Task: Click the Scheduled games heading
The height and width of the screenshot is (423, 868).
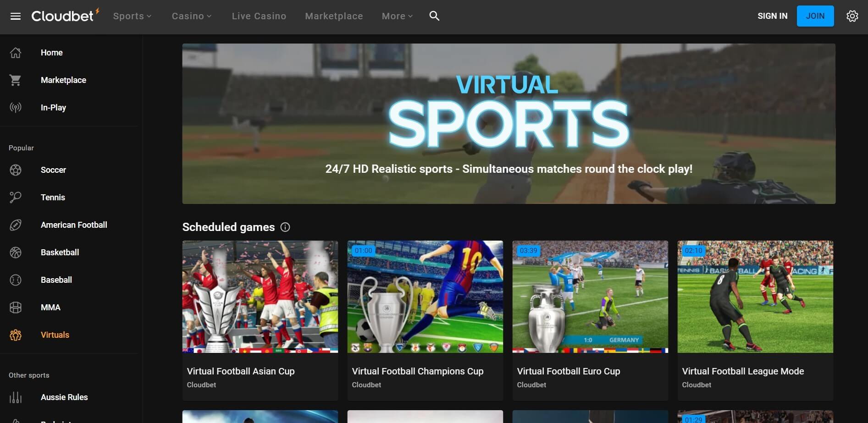Action: [228, 227]
